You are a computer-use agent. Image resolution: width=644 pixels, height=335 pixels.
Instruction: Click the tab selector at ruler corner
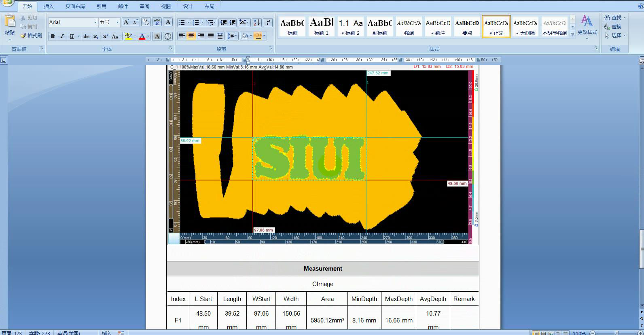pos(4,60)
